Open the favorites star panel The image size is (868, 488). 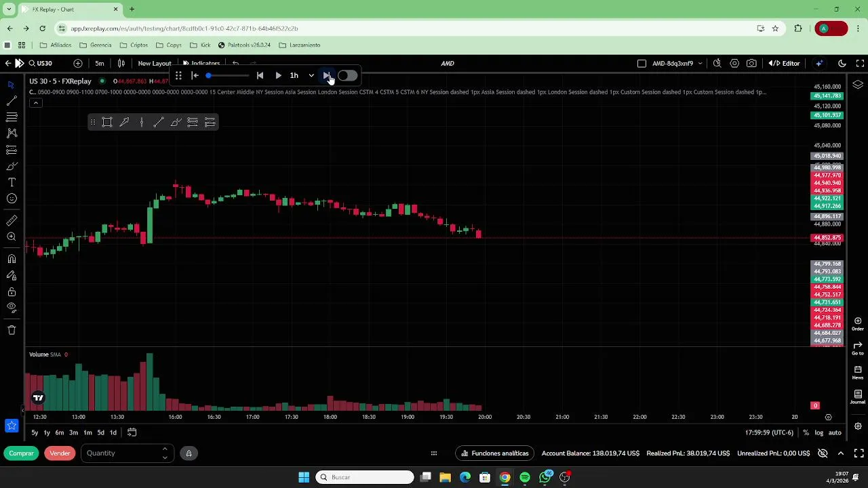coord(12,426)
